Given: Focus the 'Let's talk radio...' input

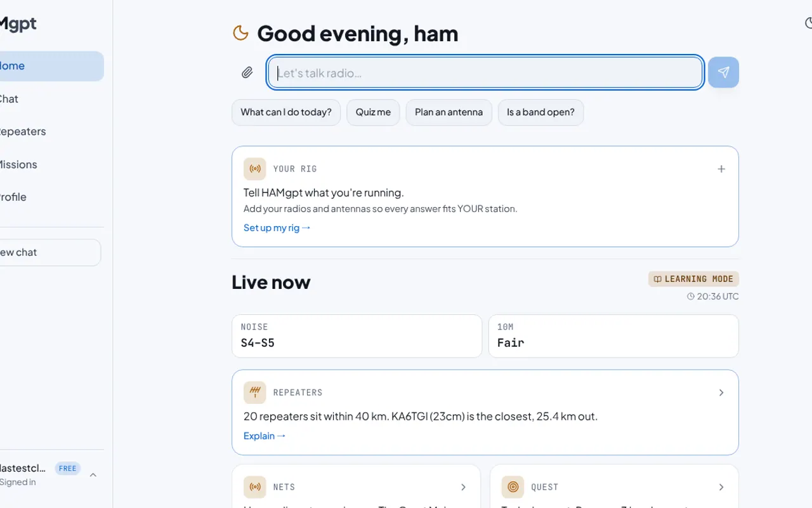Looking at the screenshot, I should [485, 72].
